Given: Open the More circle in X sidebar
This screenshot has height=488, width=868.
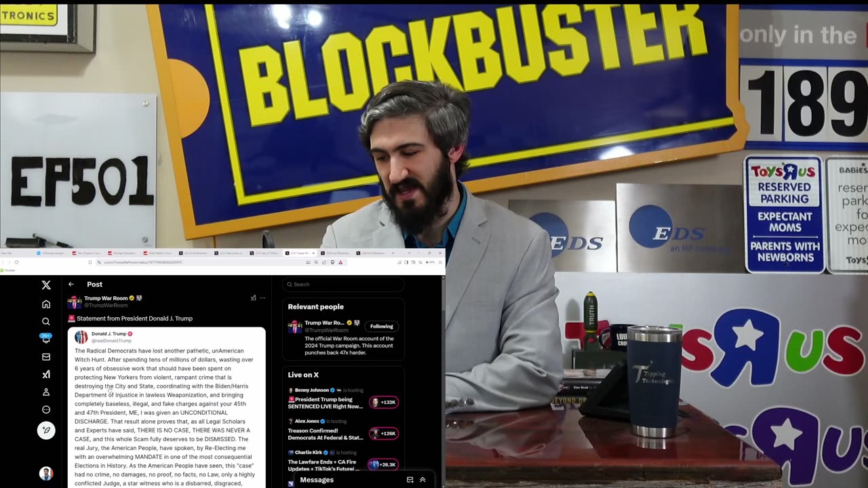Looking at the screenshot, I should pos(46,409).
